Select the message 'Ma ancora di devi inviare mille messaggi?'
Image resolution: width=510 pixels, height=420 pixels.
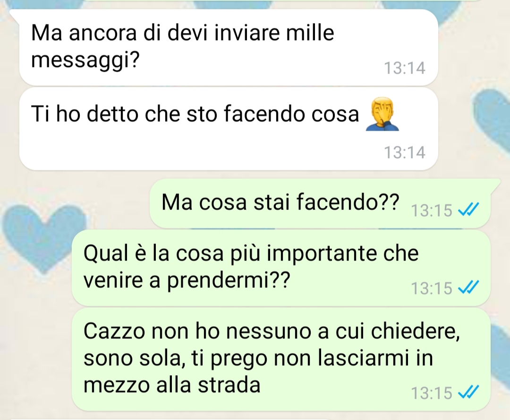(x=229, y=48)
